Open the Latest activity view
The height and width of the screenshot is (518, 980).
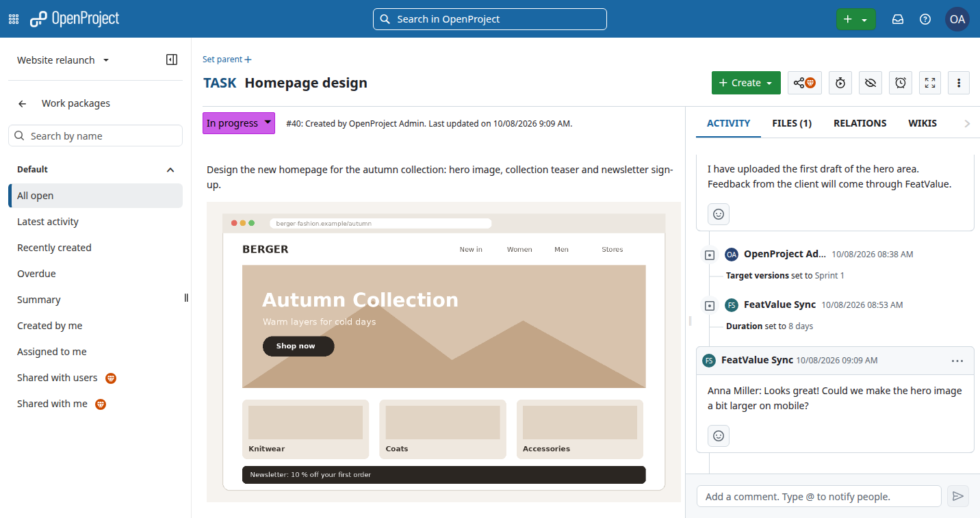tap(96, 222)
